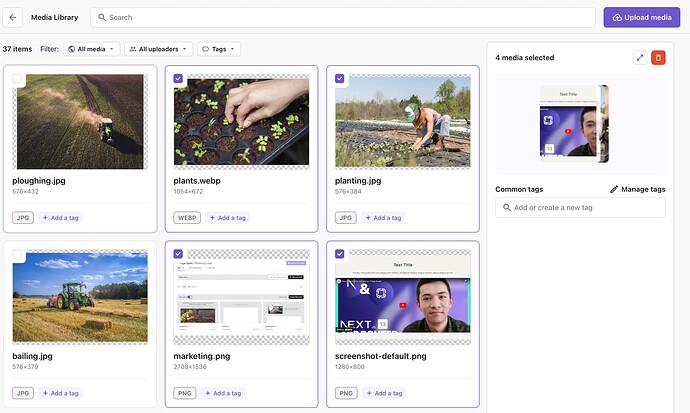690x413 pixels.
Task: Click the ploughing.jpg file name
Action: [39, 181]
